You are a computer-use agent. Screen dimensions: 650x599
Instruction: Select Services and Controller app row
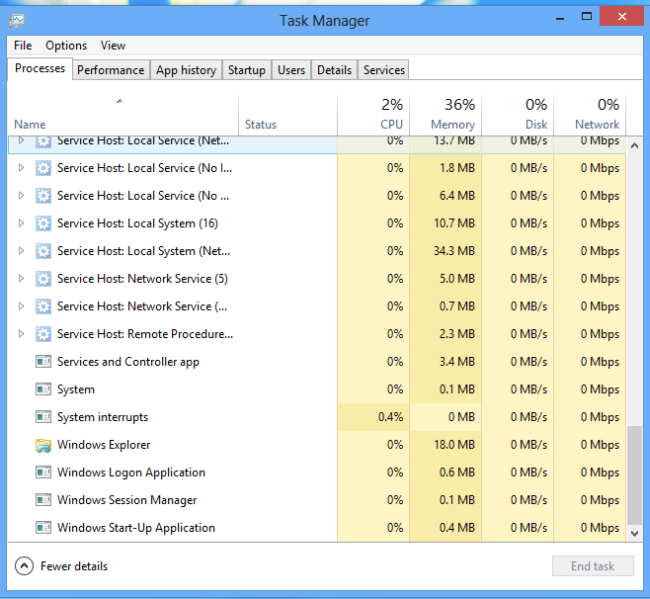[x=317, y=362]
